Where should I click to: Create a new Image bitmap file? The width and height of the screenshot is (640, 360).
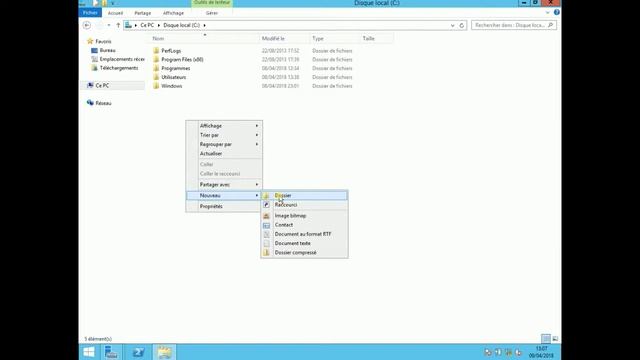(x=304, y=216)
